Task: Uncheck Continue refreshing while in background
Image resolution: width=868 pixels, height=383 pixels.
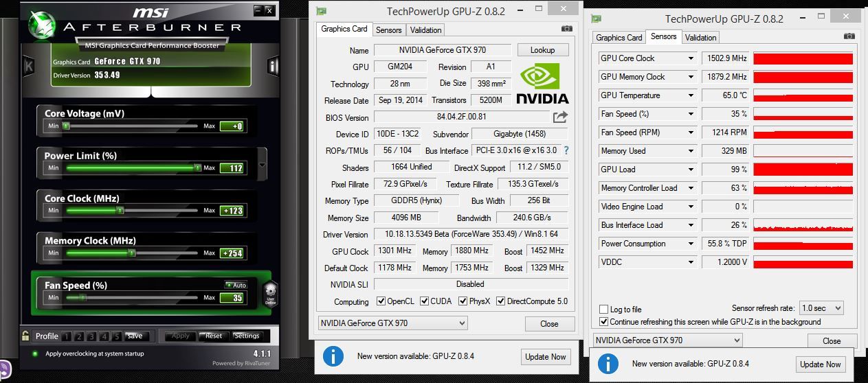Action: point(604,321)
